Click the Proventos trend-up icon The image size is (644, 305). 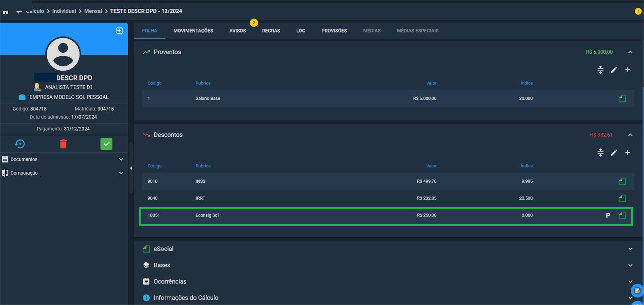click(x=146, y=52)
